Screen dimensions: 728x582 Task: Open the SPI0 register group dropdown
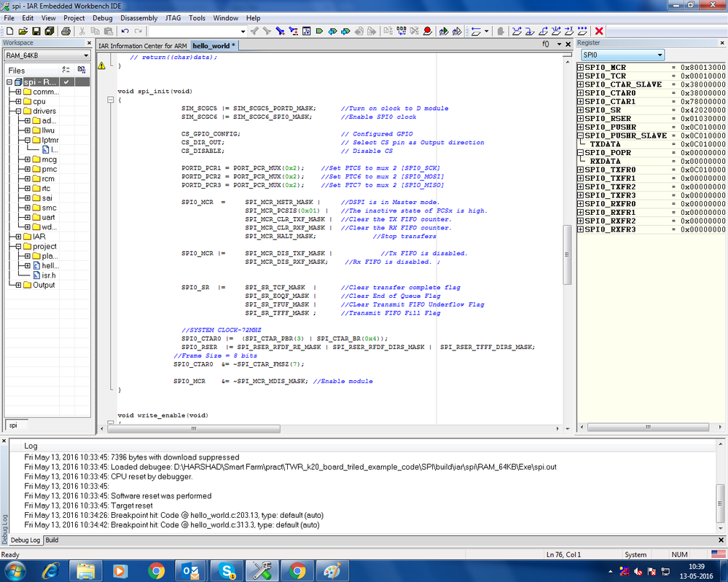point(659,55)
